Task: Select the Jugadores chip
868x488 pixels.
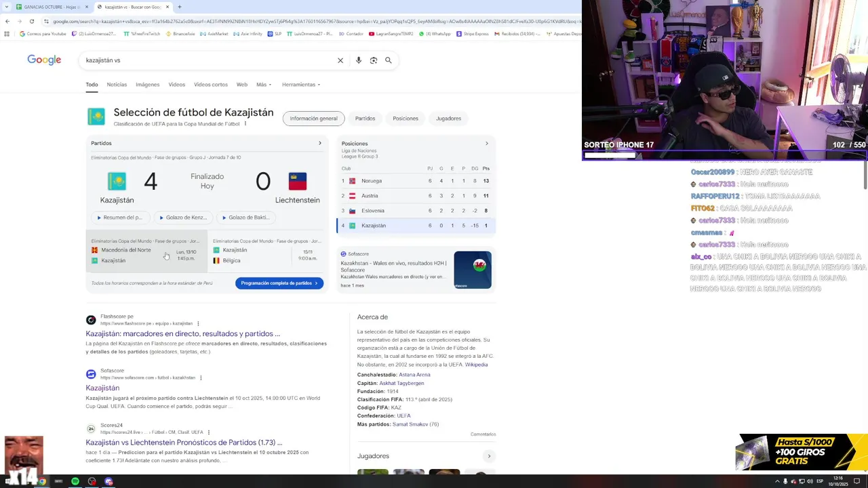Action: pos(448,119)
